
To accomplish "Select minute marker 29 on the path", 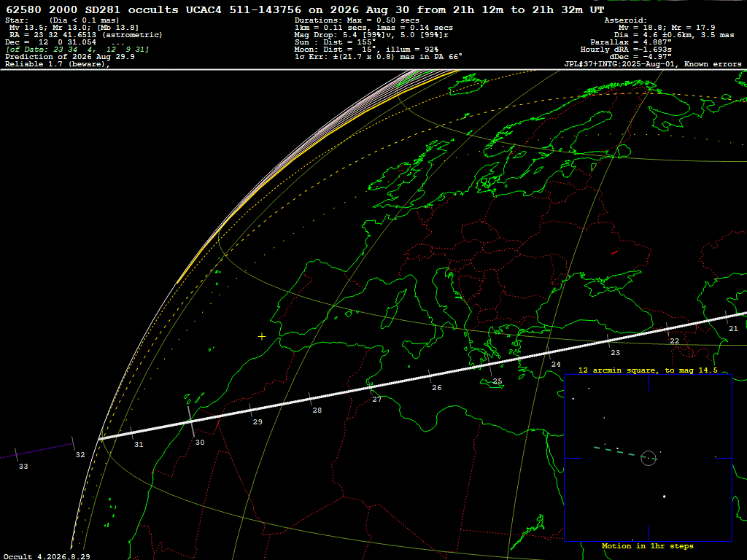I will pyautogui.click(x=258, y=421).
